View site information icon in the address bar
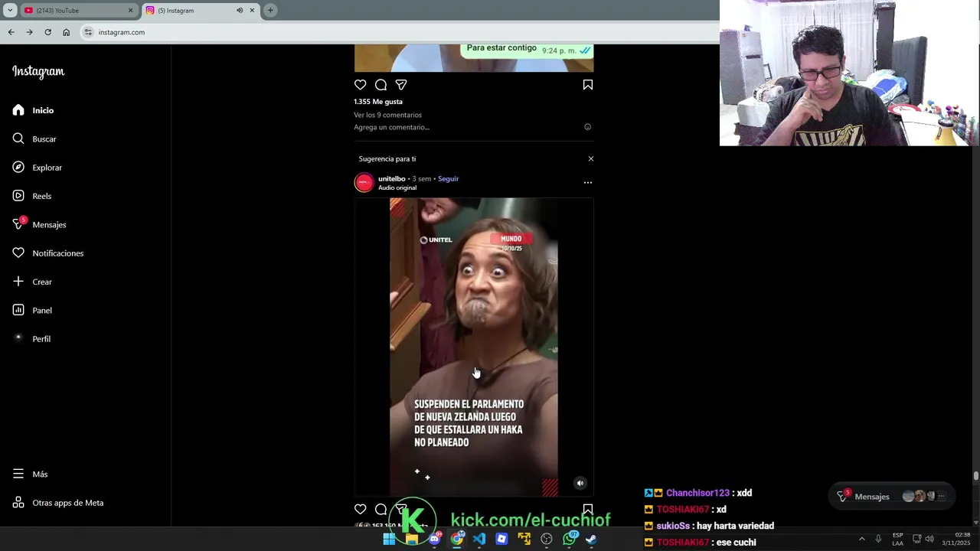The width and height of the screenshot is (980, 551). (88, 32)
